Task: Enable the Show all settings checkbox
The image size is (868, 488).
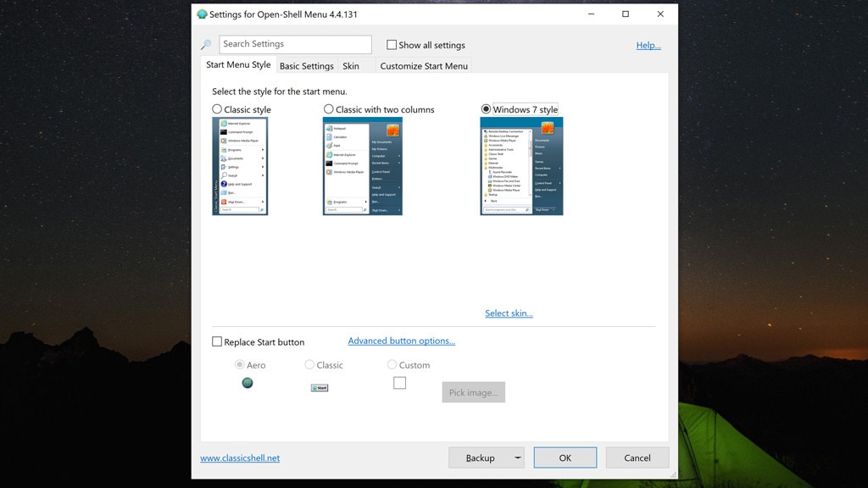Action: tap(392, 44)
